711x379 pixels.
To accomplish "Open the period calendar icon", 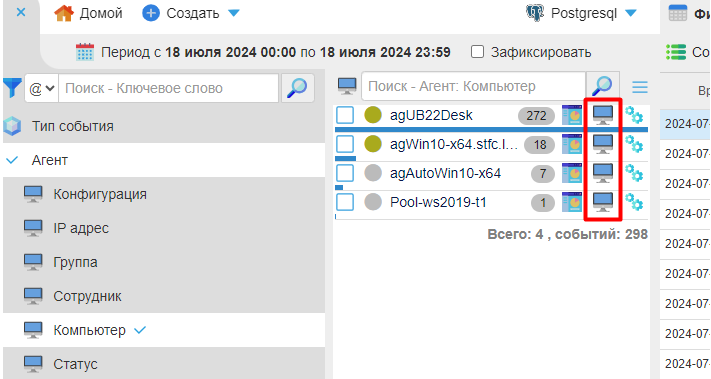I will pyautogui.click(x=85, y=52).
